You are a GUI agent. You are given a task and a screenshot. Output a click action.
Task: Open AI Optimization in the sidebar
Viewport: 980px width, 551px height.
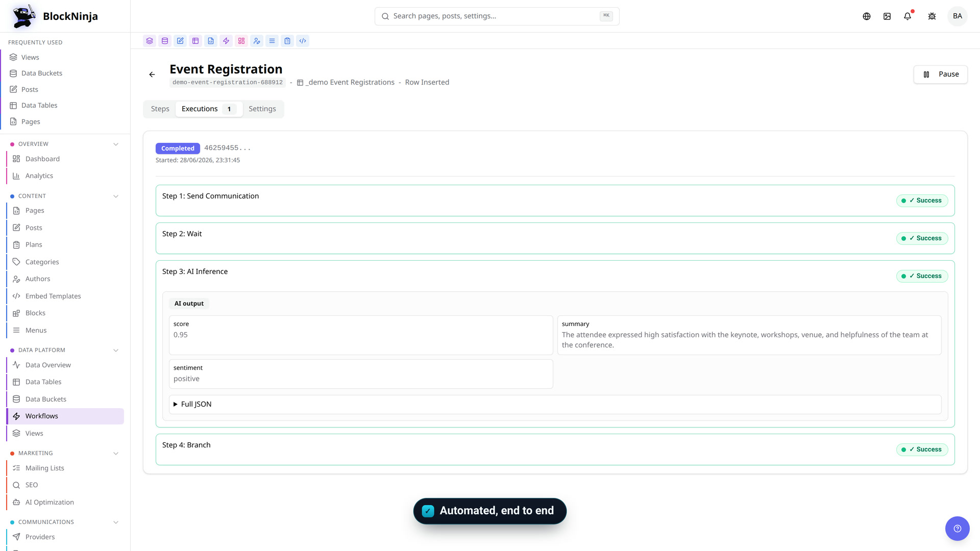[x=65, y=503]
